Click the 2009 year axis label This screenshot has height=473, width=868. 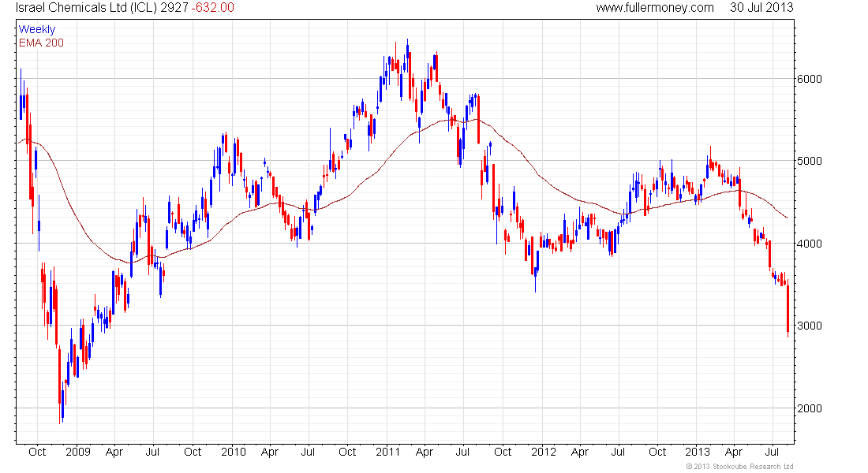pos(77,452)
